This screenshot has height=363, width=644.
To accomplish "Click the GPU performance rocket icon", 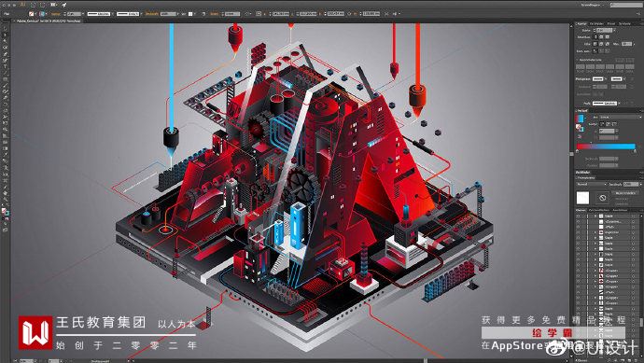I will [x=64, y=5].
